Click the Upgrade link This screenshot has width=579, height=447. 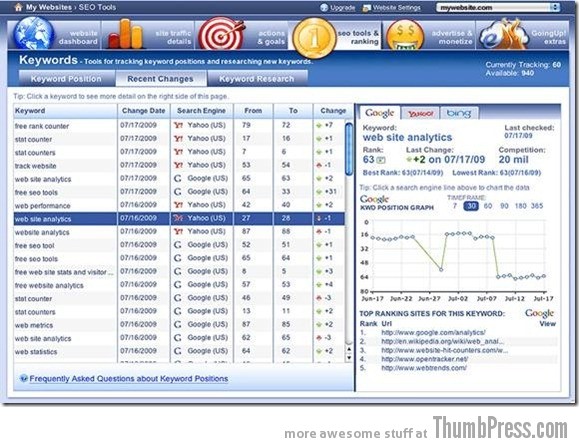(x=342, y=7)
